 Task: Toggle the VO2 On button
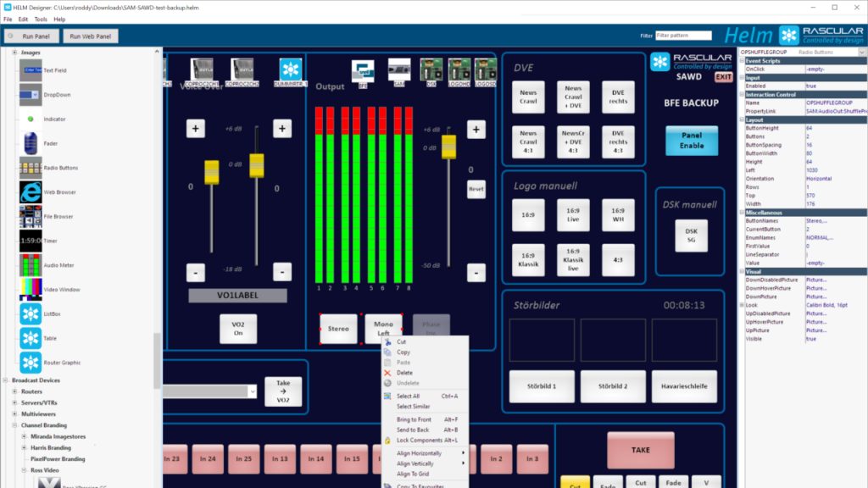[238, 329]
